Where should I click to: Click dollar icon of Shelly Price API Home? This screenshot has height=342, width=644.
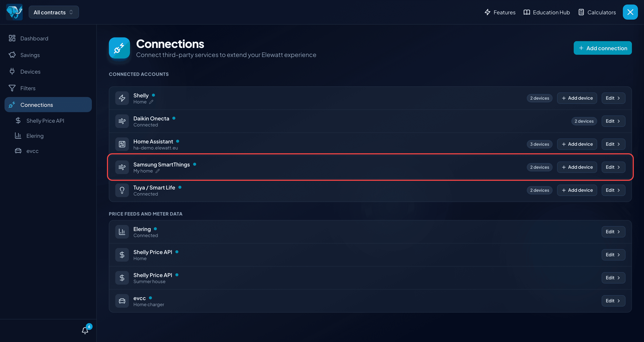(122, 255)
